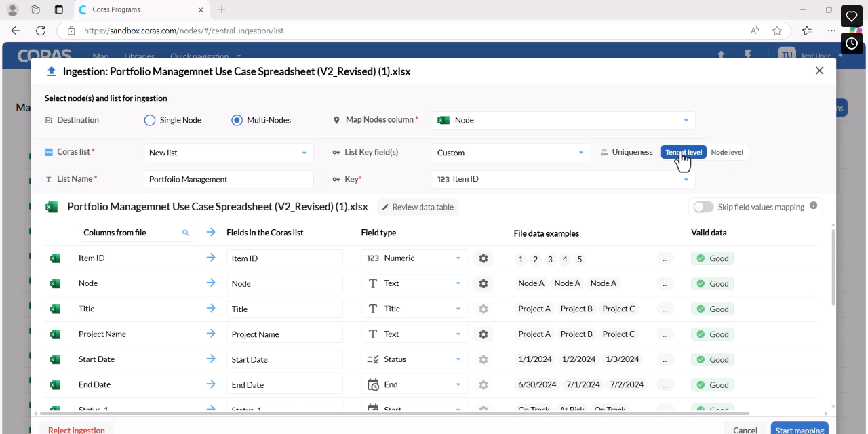Show more data examples for Node row
This screenshot has height=434, width=868.
665,283
